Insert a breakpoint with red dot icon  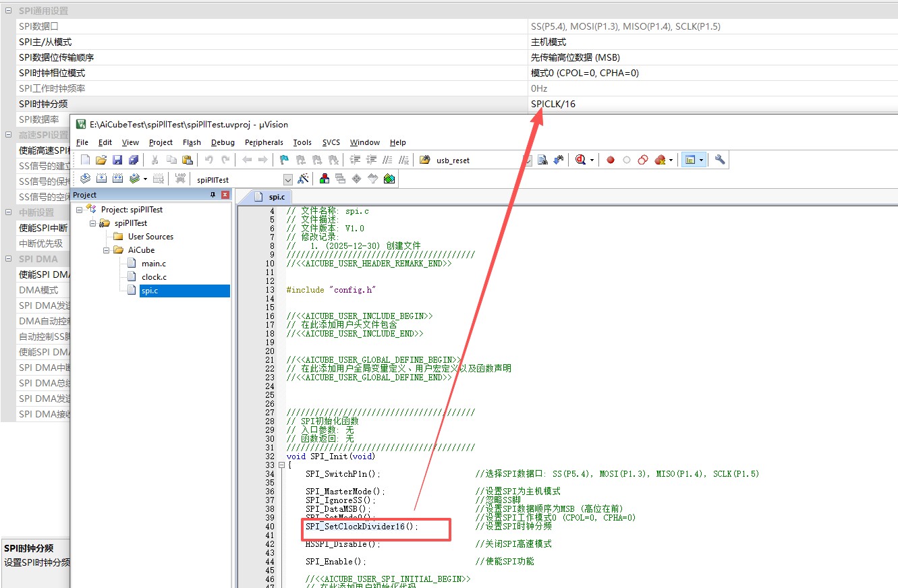(x=611, y=160)
